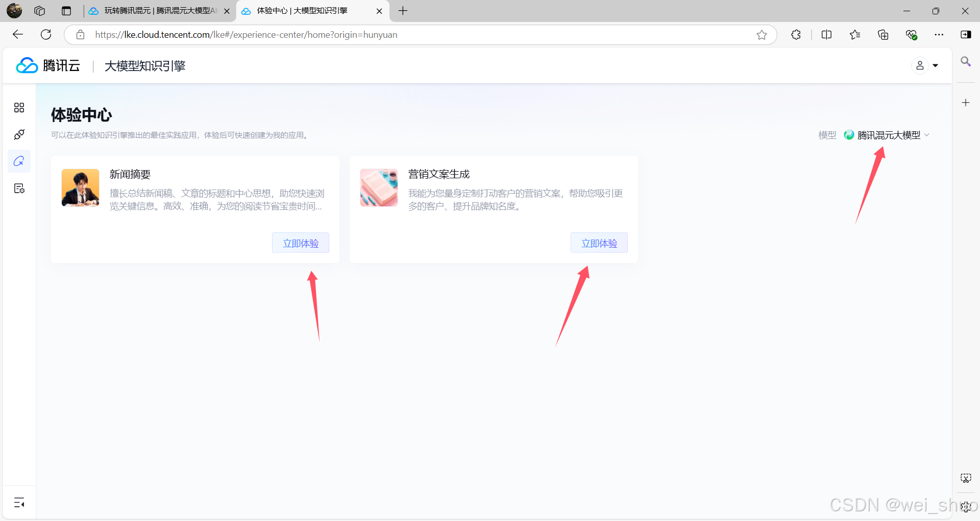Add a sidebar app with plus icon
The width and height of the screenshot is (980, 521).
pyautogui.click(x=966, y=103)
